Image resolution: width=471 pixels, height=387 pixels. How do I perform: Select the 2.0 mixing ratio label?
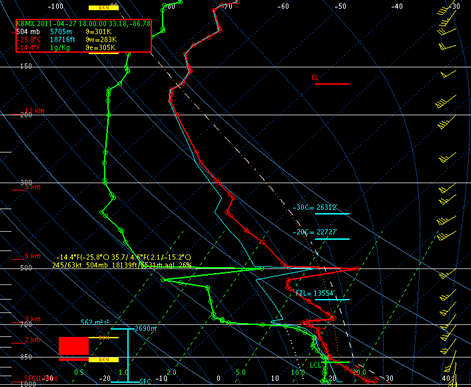pyautogui.click(x=171, y=372)
